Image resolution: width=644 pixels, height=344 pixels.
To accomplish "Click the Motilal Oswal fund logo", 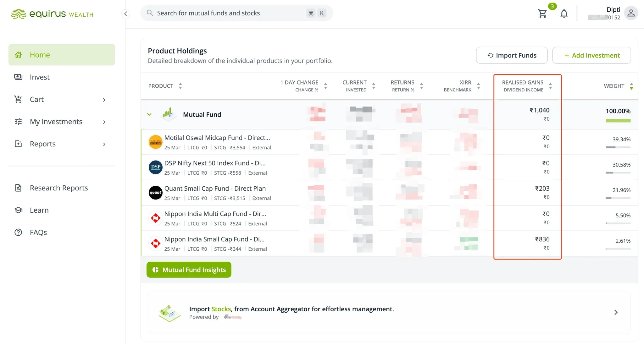I will [155, 142].
